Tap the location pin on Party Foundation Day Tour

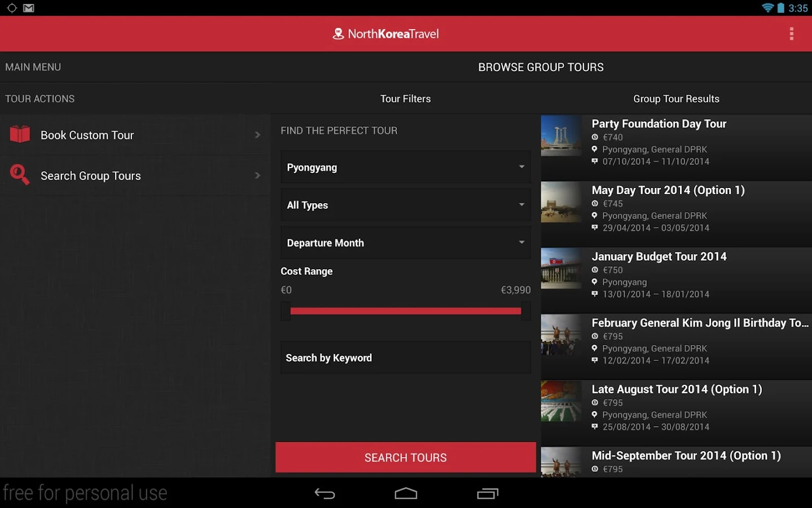595,149
